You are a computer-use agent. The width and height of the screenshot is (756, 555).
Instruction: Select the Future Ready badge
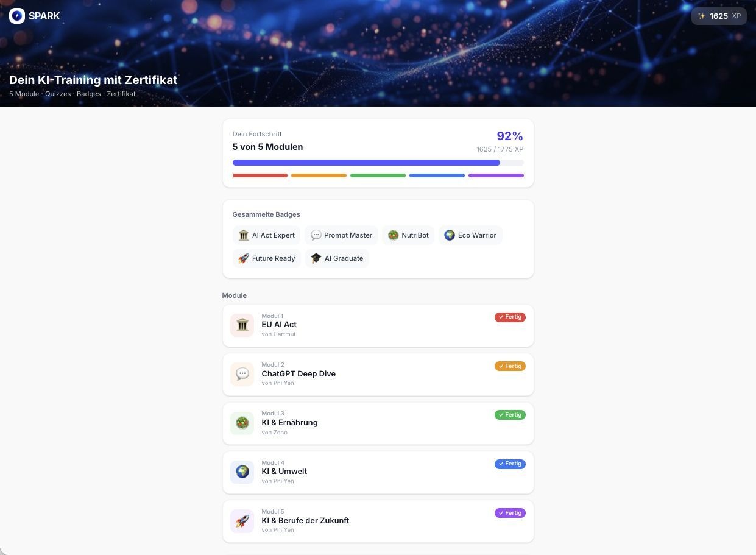point(266,258)
